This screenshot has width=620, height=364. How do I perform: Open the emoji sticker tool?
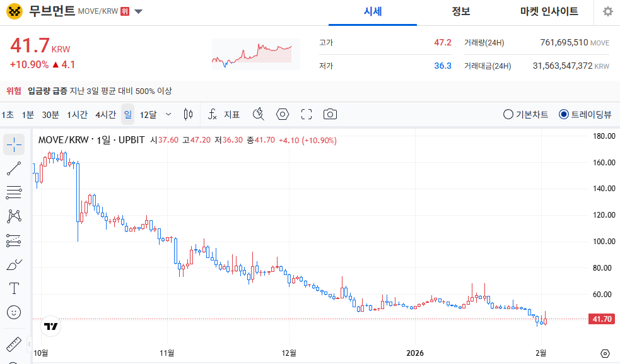pos(14,312)
